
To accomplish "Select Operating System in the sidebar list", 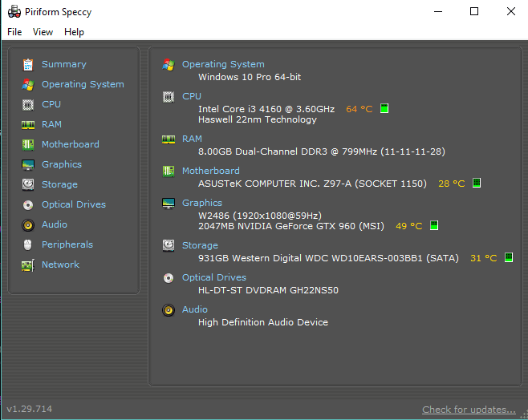I will tap(83, 84).
